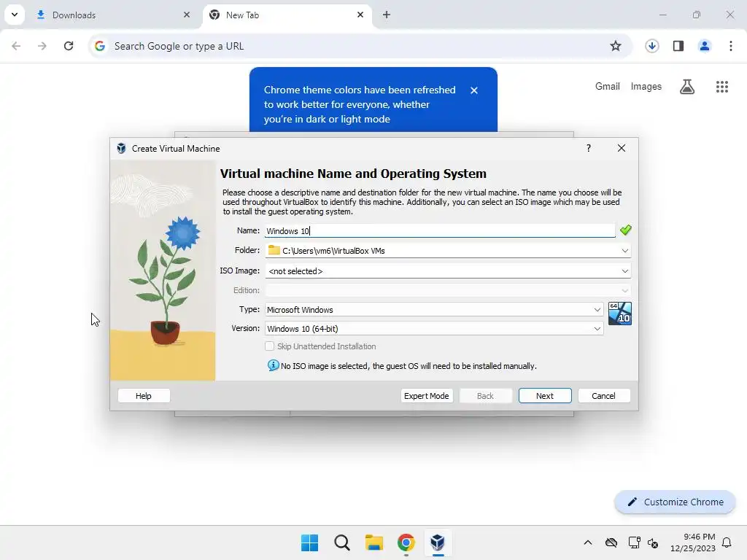Show hidden system tray icons
This screenshot has height=560, width=747.
click(x=588, y=542)
